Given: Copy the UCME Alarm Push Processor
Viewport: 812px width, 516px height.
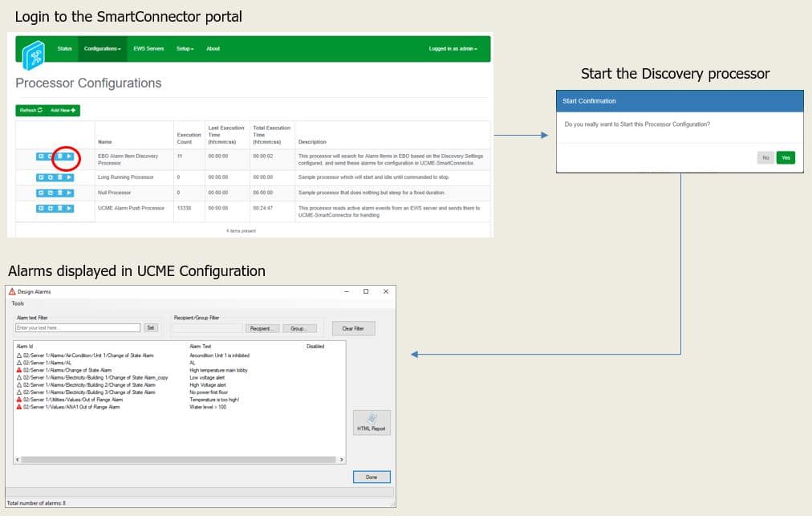Looking at the screenshot, I should (x=51, y=209).
